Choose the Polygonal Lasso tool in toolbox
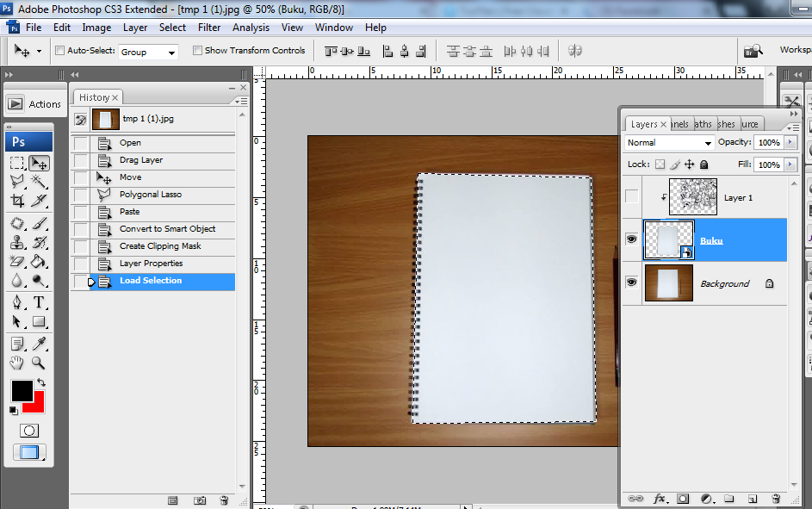The width and height of the screenshot is (812, 509). point(17,182)
